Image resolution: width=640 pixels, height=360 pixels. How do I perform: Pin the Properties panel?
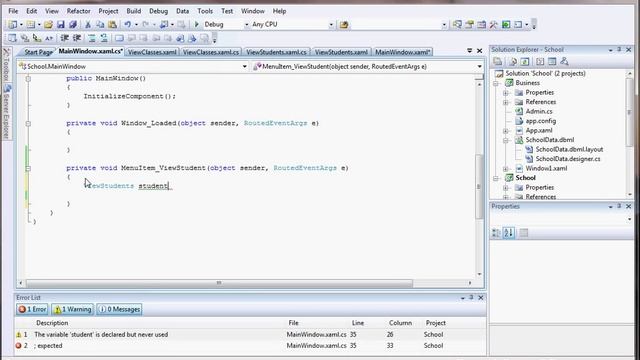[x=619, y=206]
